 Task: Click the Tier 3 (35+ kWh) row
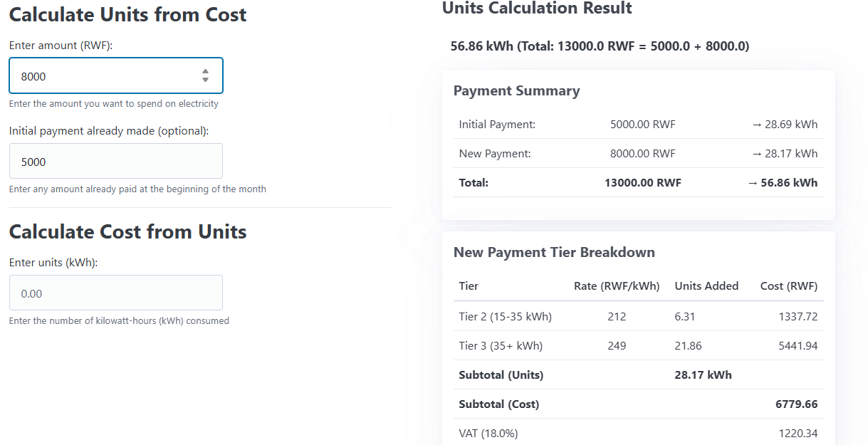coord(637,345)
